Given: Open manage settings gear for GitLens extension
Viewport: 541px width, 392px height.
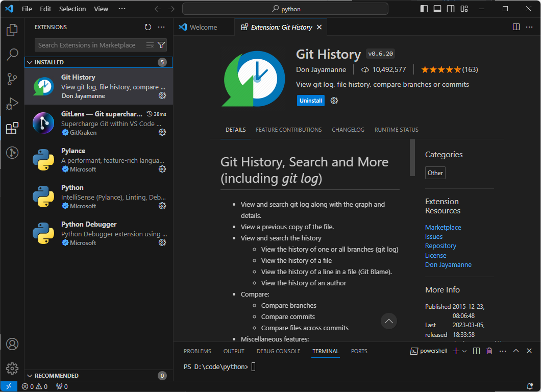Looking at the screenshot, I should tap(162, 132).
